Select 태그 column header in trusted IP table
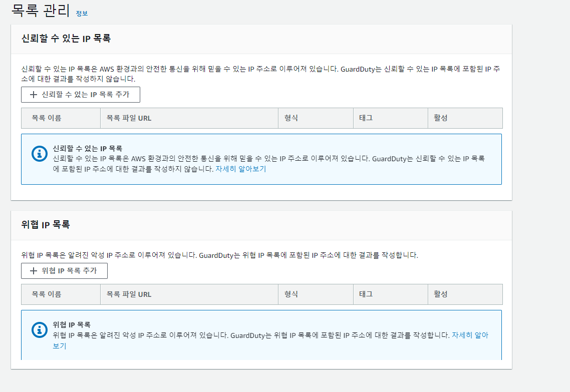Image resolution: width=570 pixels, height=392 pixels. [391, 118]
